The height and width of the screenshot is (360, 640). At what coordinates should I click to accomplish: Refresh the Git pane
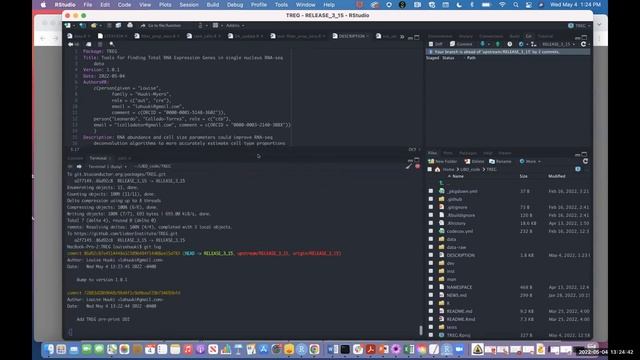pyautogui.click(x=584, y=44)
